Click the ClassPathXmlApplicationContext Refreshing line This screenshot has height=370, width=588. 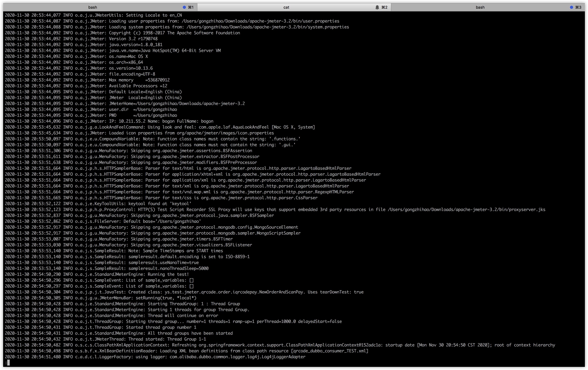(x=280, y=345)
